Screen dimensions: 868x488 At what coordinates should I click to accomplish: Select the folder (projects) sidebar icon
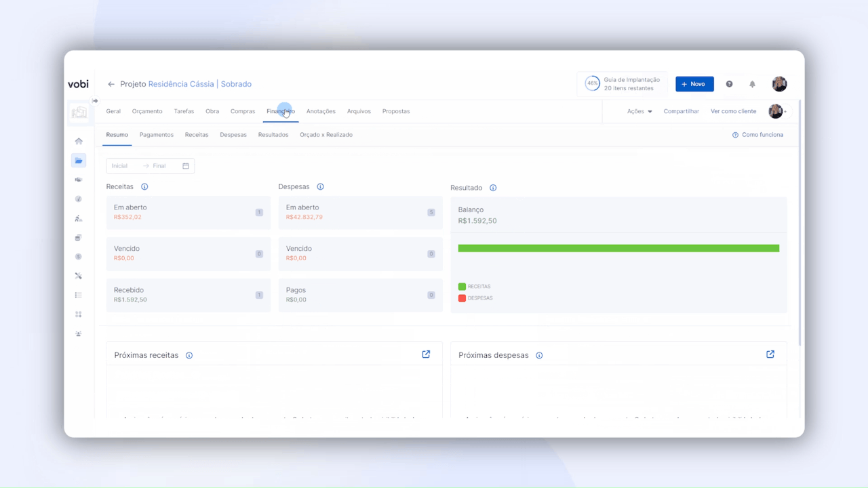click(79, 161)
